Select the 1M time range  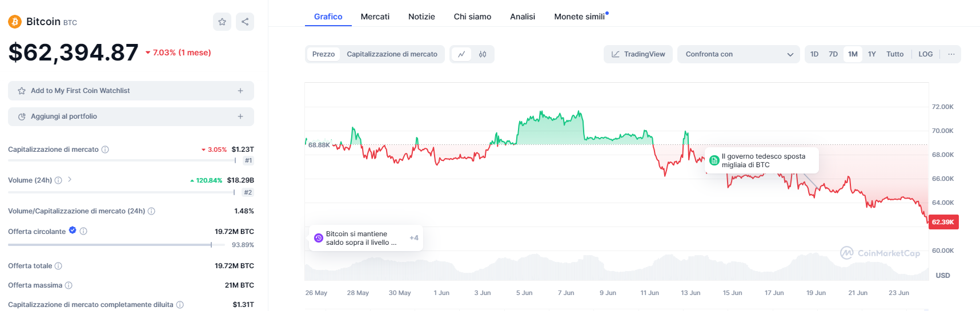point(853,54)
